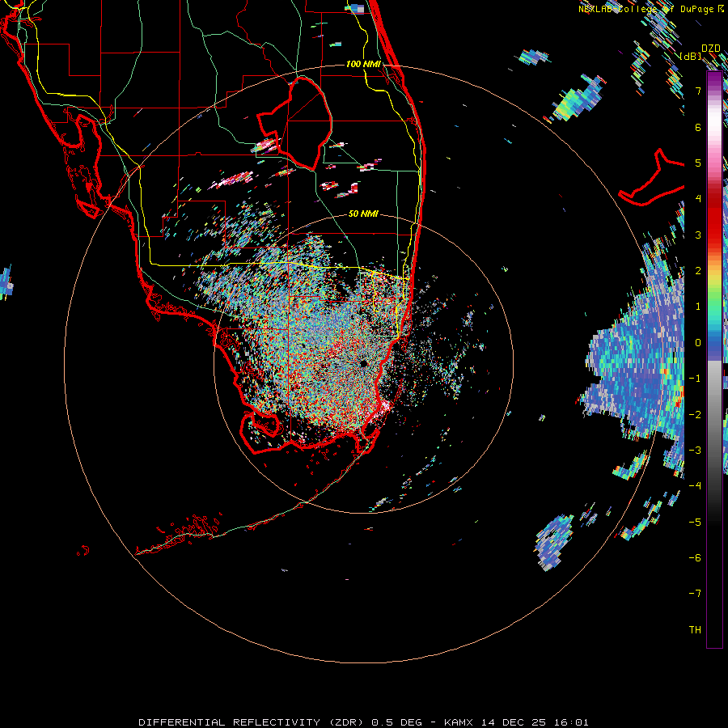Click the 5 value on the color scale

[x=698, y=163]
